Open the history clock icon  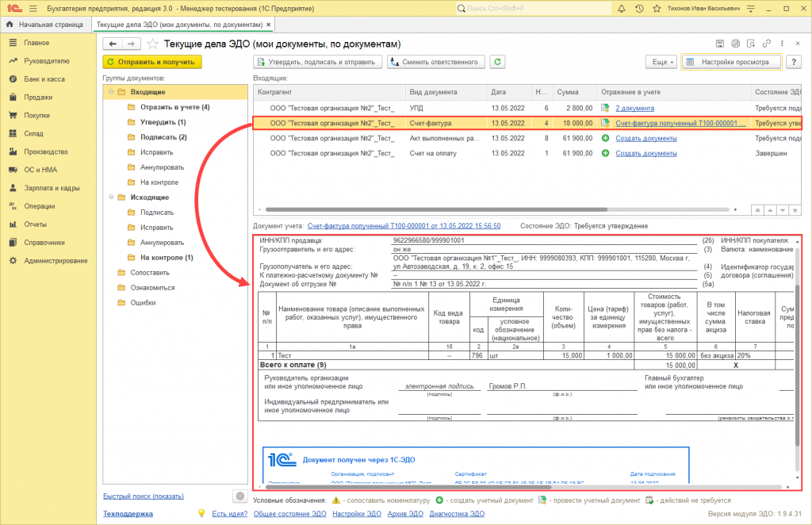[639, 8]
